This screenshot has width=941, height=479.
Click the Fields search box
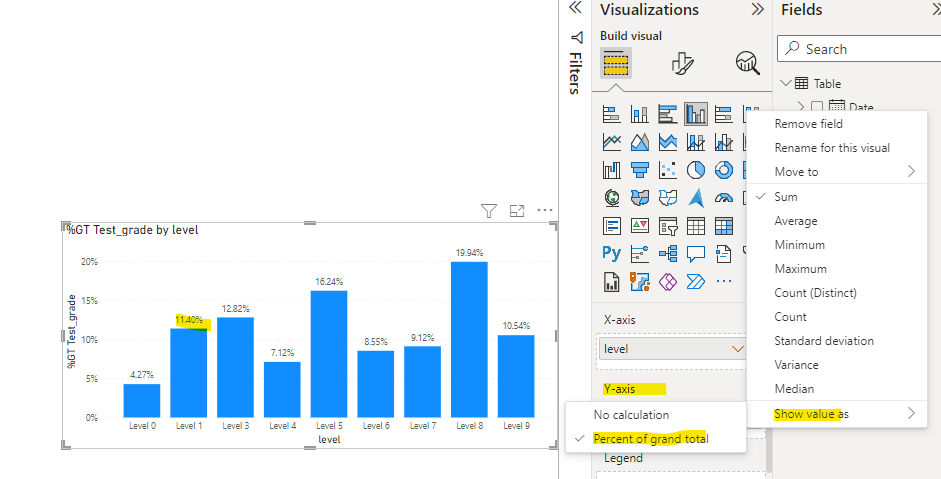861,49
